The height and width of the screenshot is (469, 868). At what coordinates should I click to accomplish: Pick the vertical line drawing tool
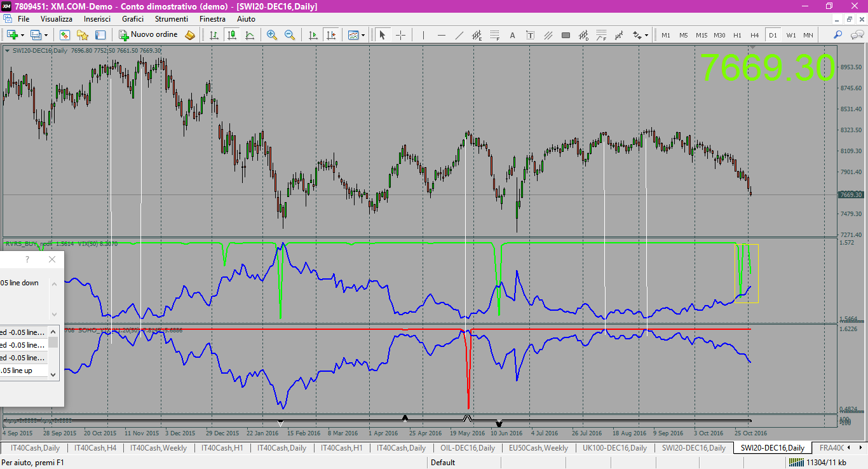point(423,35)
